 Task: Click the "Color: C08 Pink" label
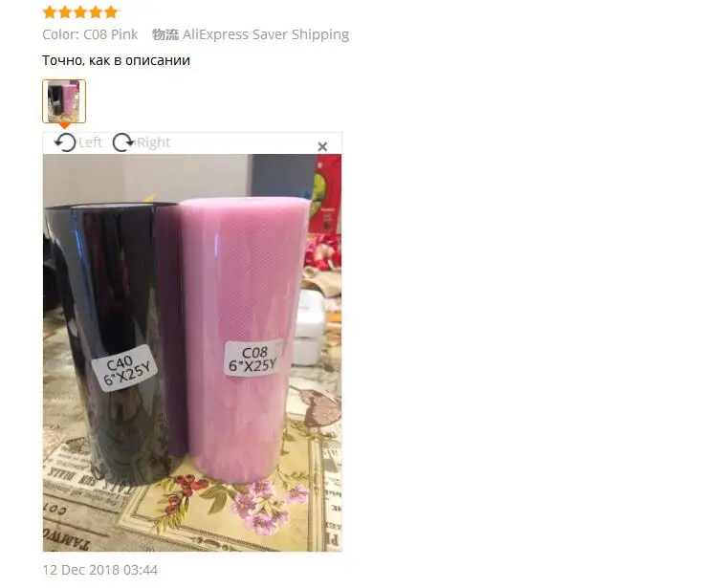pyautogui.click(x=90, y=34)
